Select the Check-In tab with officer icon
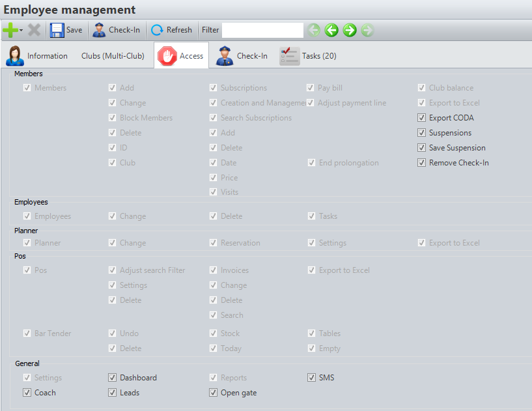The image size is (532, 411). point(242,56)
